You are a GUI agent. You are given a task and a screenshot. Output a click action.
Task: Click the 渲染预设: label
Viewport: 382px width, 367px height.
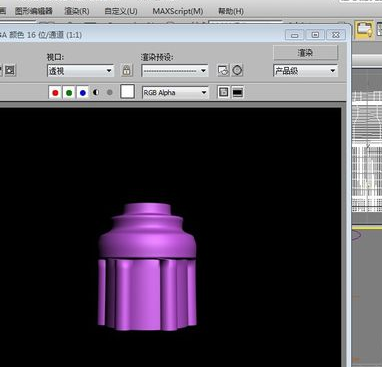coord(157,57)
